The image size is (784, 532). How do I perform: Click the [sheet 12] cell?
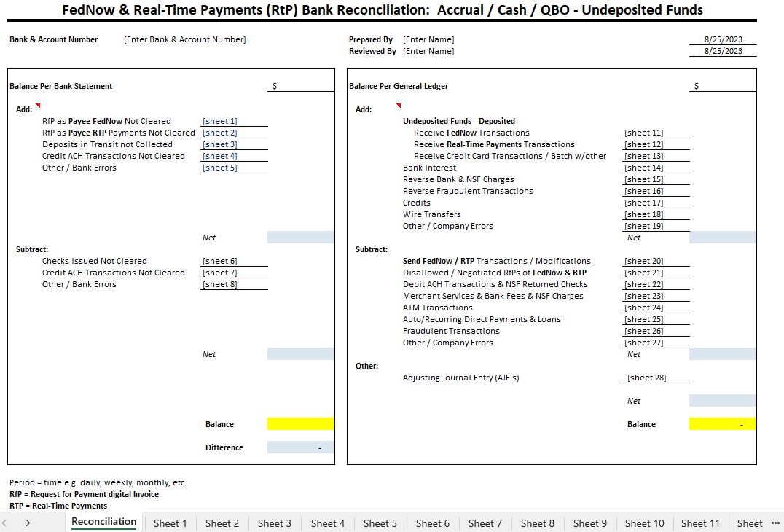tap(656, 144)
